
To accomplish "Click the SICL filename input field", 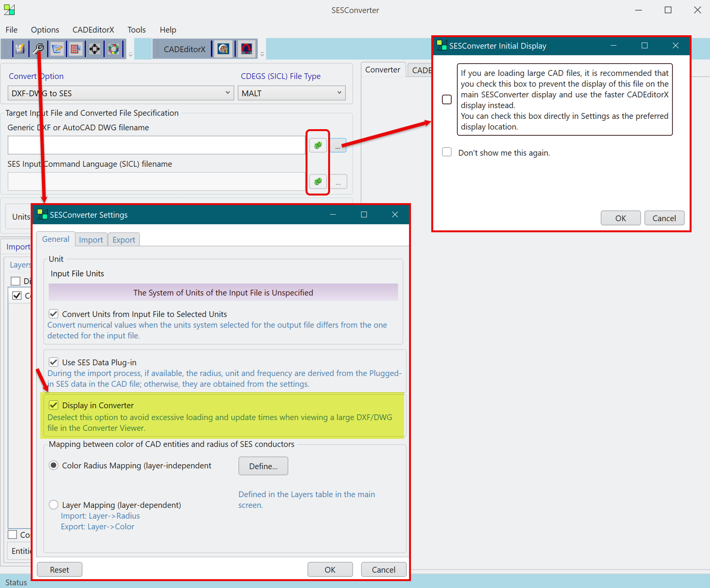I will [x=156, y=181].
